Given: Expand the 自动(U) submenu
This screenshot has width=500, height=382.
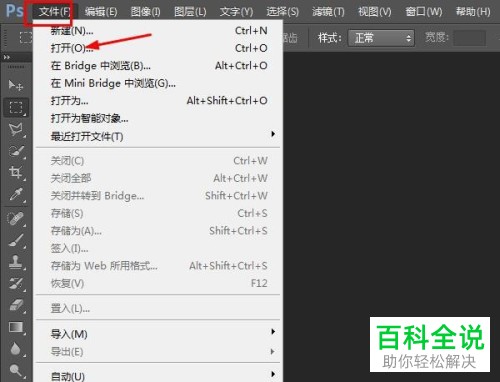Looking at the screenshot, I should point(158,376).
